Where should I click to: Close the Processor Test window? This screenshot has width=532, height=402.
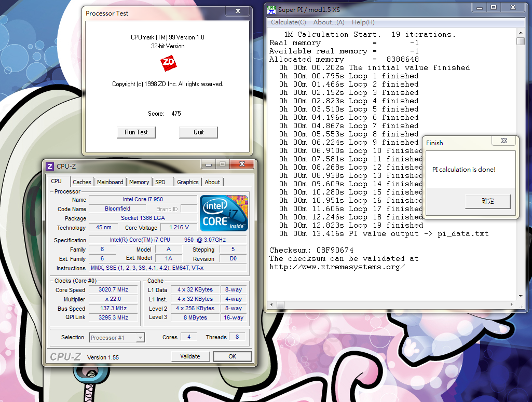coord(238,11)
